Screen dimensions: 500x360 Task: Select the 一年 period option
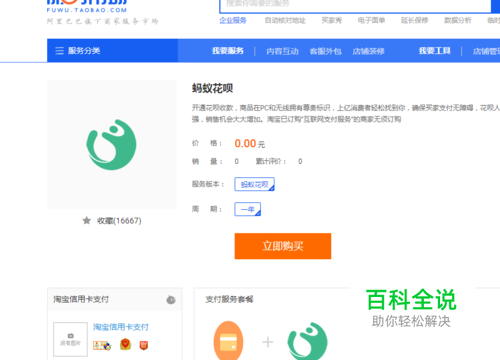(x=247, y=209)
